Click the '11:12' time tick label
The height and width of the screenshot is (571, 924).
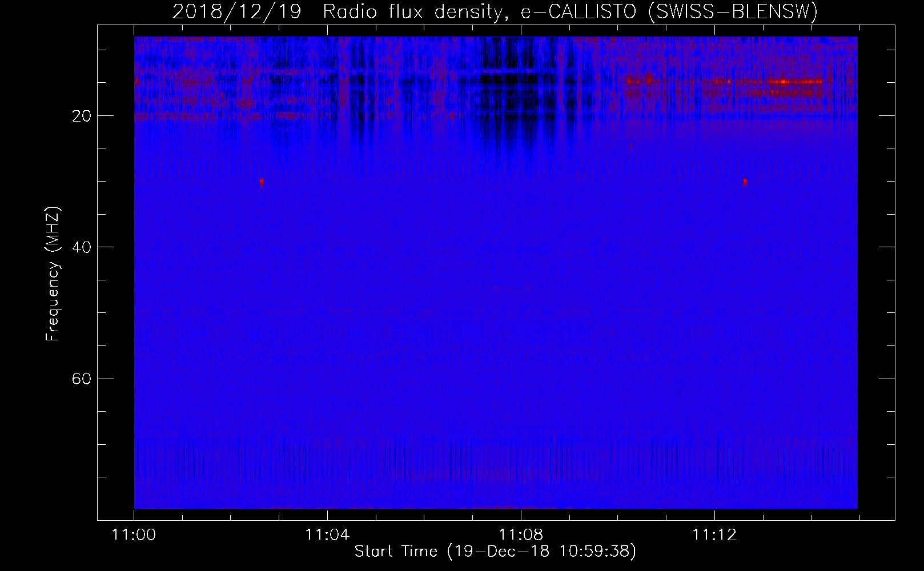714,535
